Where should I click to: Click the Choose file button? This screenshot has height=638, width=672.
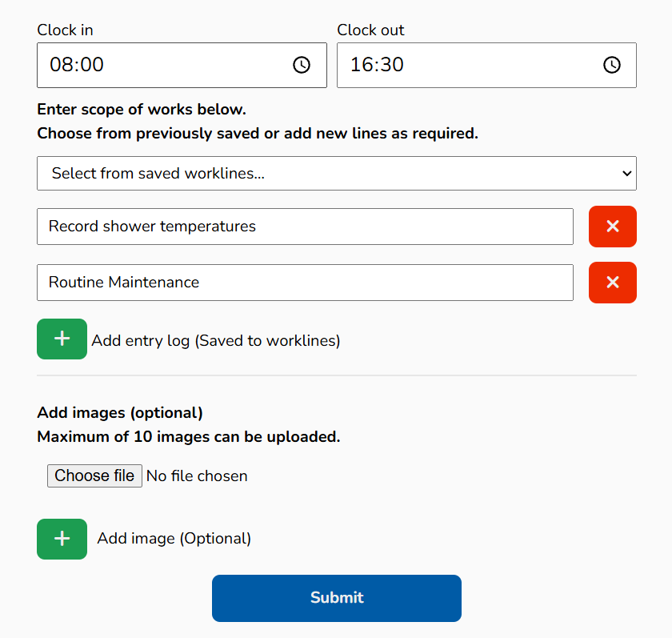tap(94, 475)
